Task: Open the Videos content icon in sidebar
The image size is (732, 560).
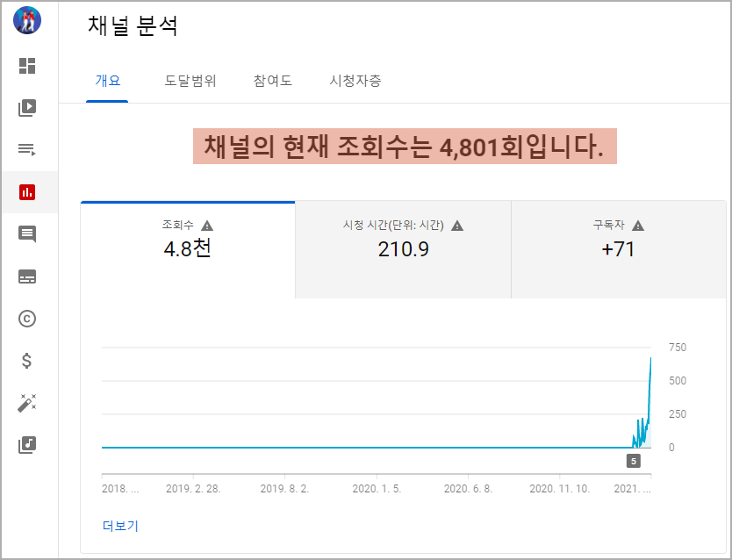Action: coord(27,108)
